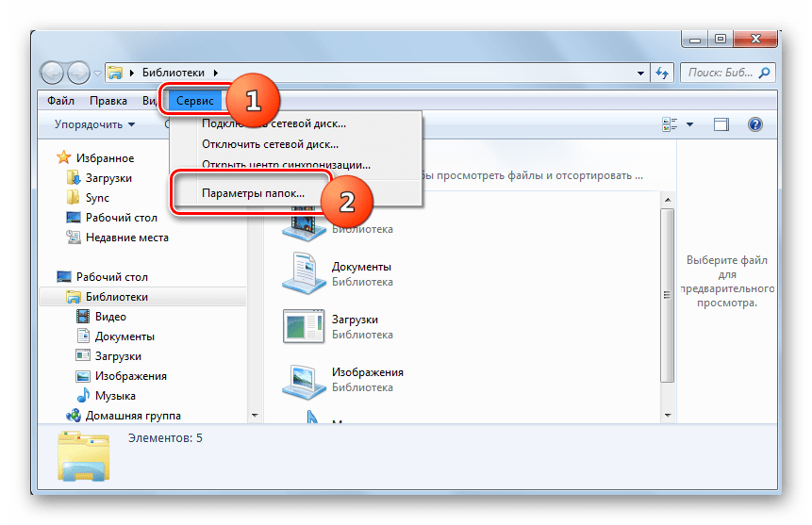Open recent pages dropdown near navigation arrows
This screenshot has height=525, width=812.
97,74
